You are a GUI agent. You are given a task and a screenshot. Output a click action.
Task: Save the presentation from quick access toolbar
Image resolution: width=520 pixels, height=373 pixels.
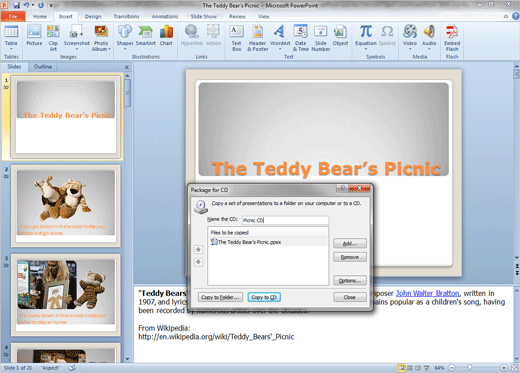coord(16,5)
